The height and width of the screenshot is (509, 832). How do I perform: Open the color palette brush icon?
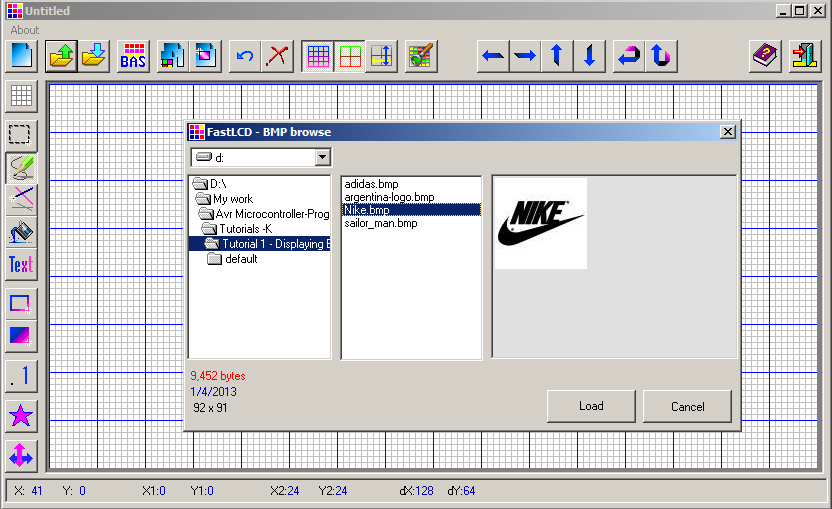pyautogui.click(x=421, y=56)
